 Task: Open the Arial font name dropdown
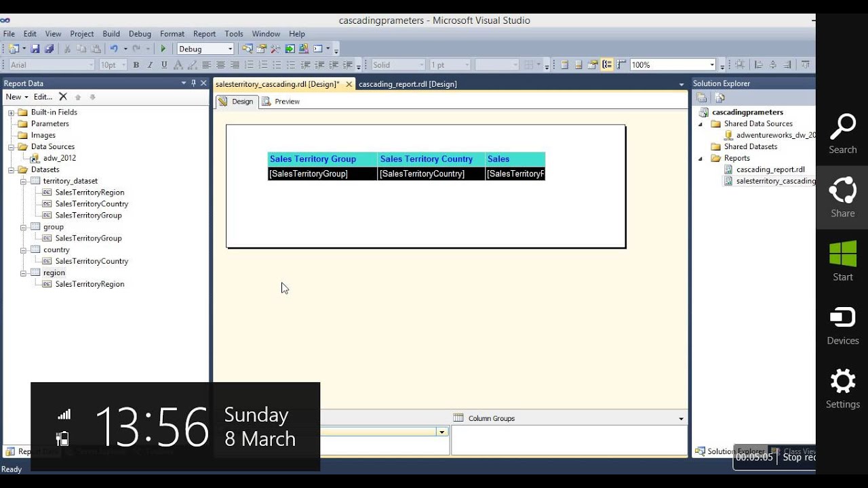(91, 65)
